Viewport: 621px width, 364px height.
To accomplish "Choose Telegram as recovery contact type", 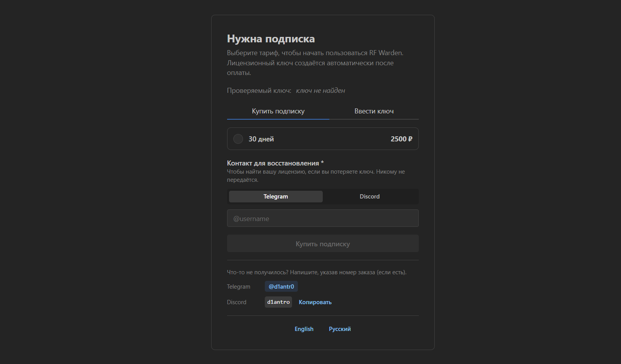I will (x=276, y=197).
